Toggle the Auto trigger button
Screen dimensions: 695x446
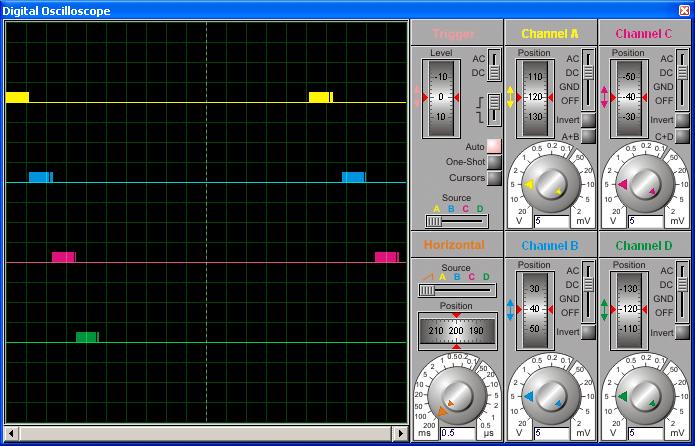[494, 146]
